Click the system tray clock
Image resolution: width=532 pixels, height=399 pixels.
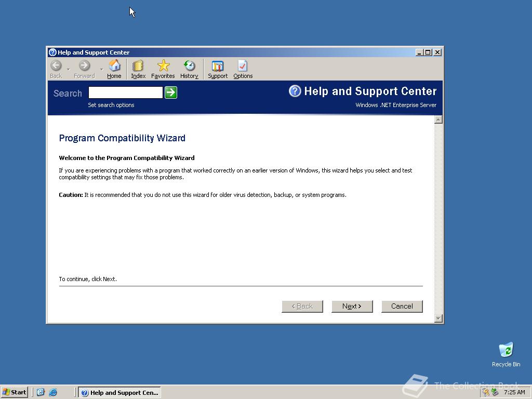pyautogui.click(x=514, y=392)
